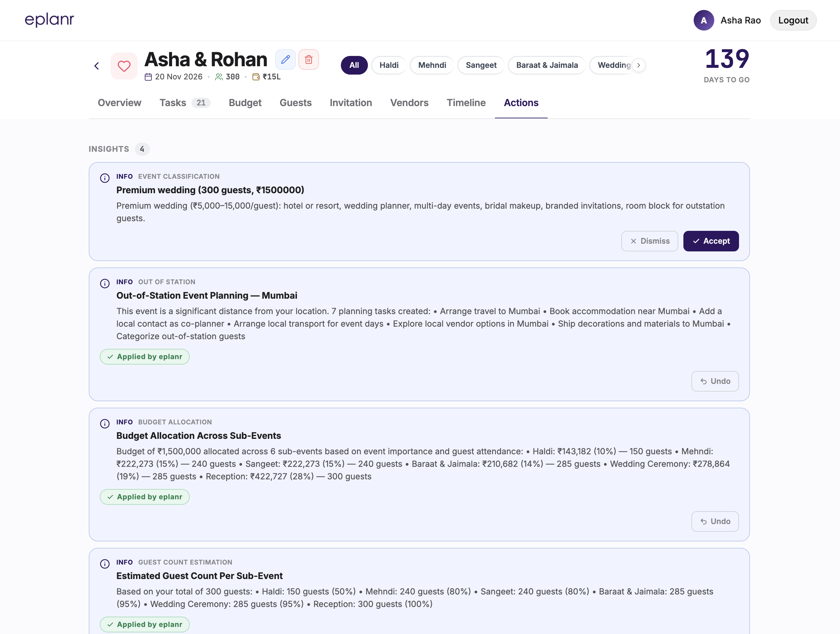Switch to the Timeline tab
Viewport: 840px width, 634px height.
tap(466, 103)
